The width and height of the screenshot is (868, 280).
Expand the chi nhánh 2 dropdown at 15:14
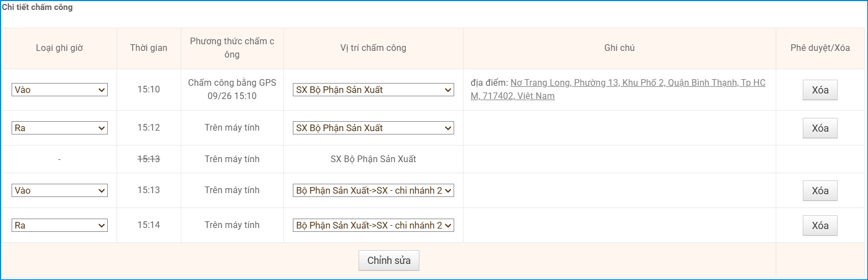[x=373, y=225]
